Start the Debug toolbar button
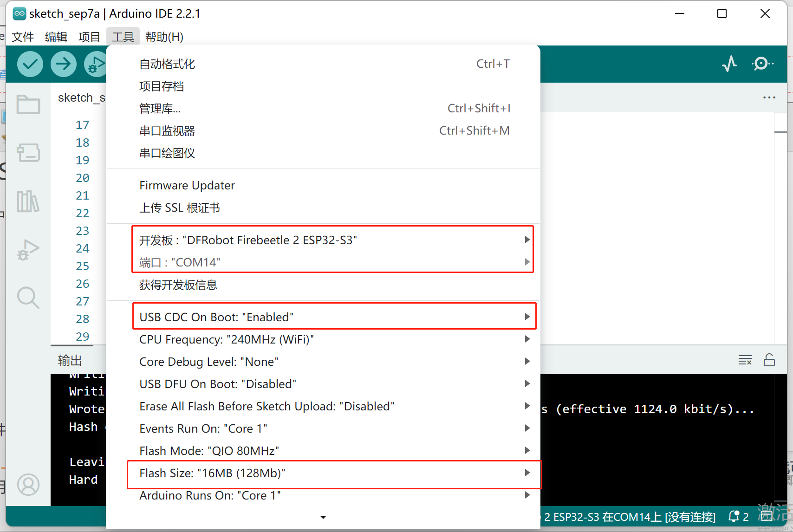793x532 pixels. pyautogui.click(x=95, y=64)
